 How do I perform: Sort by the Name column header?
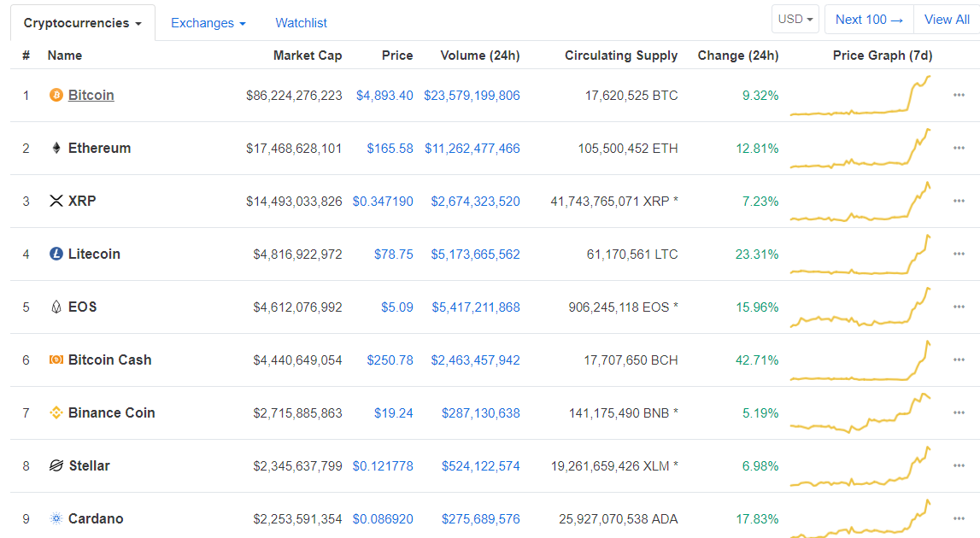[x=64, y=56]
